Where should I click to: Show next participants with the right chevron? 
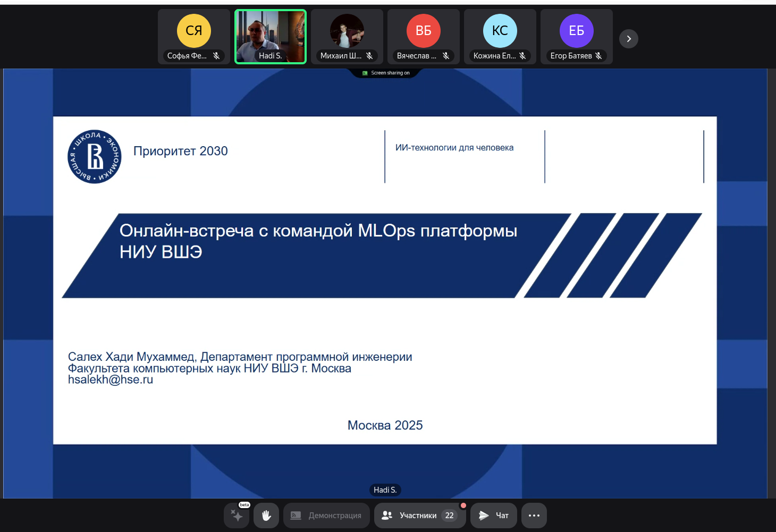[x=629, y=39]
